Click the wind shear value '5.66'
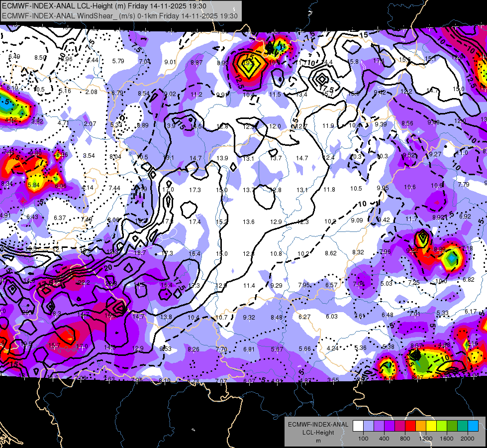487x448 pixels. [304, 349]
